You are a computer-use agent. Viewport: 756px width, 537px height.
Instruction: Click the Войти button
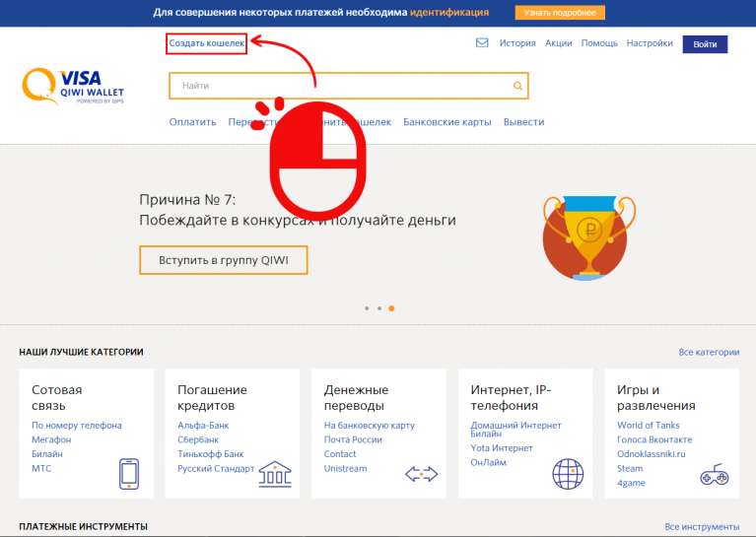point(705,44)
